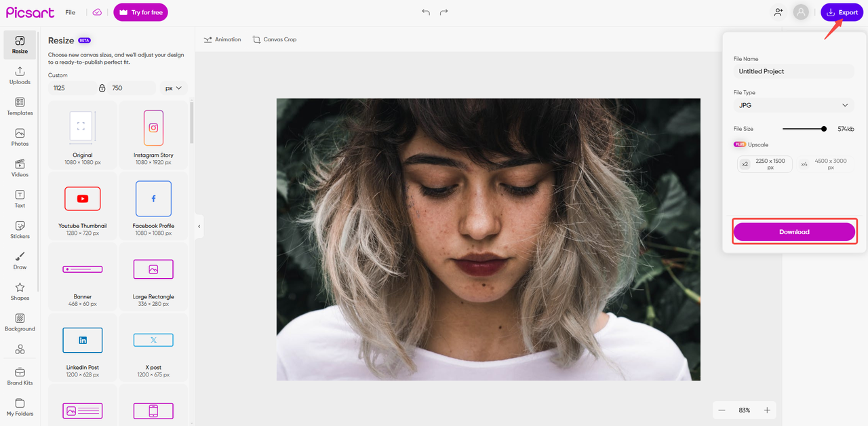Image resolution: width=868 pixels, height=426 pixels.
Task: Open Brand Kits in sidebar
Action: [x=20, y=376]
